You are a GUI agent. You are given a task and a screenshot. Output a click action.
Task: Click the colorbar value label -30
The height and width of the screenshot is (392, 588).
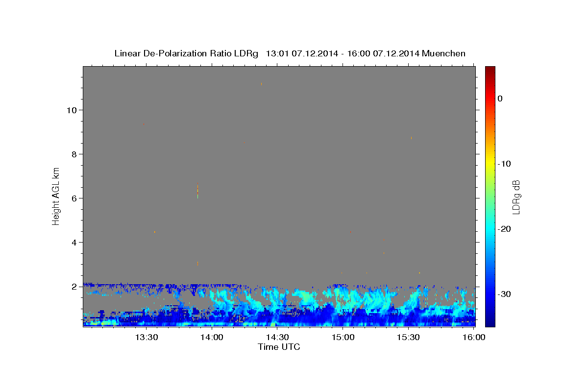point(505,294)
